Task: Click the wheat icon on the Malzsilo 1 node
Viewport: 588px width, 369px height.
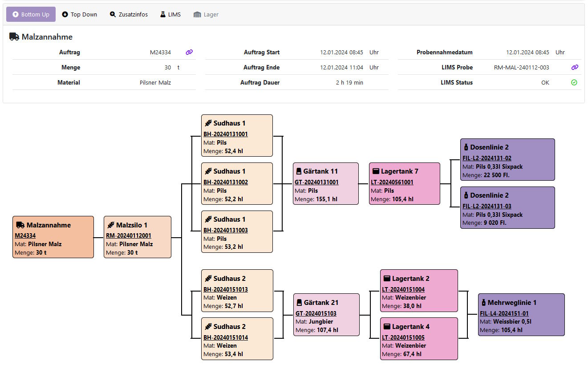Action: click(110, 225)
